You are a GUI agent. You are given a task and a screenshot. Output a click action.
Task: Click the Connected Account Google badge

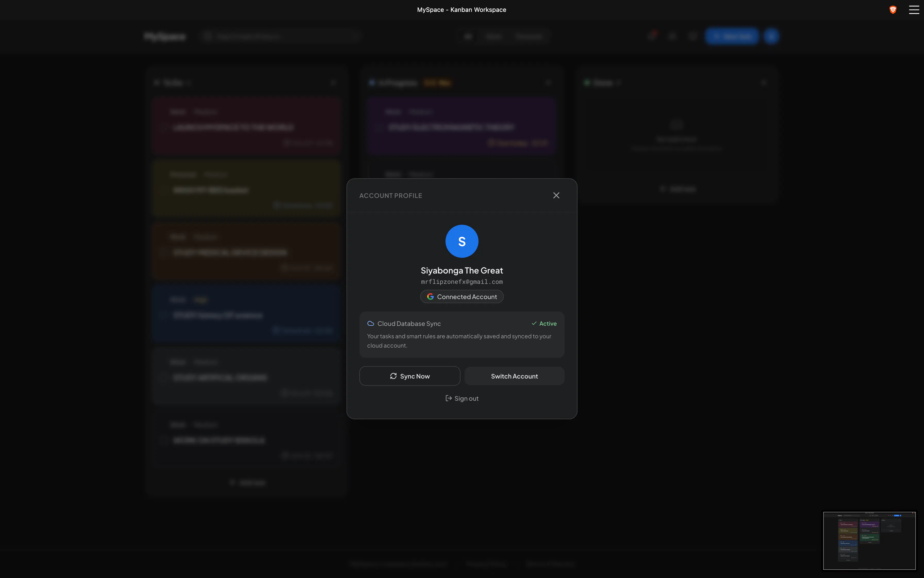click(x=462, y=297)
